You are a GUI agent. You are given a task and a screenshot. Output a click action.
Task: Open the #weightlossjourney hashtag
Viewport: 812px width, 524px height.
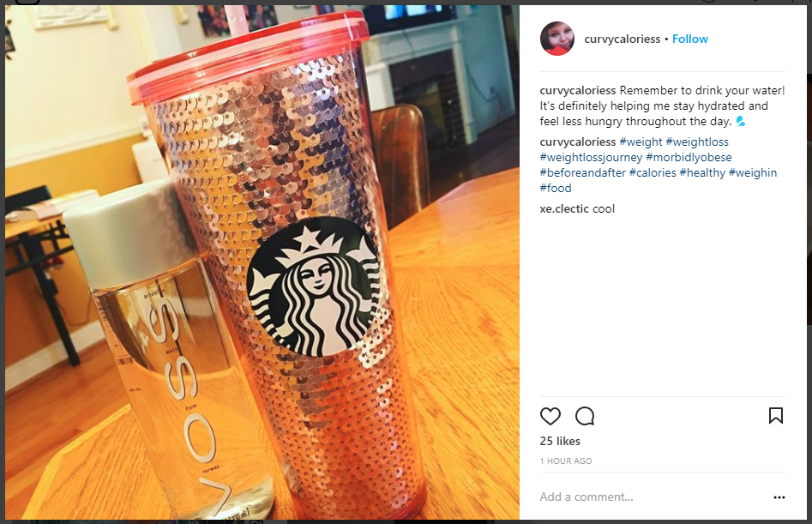point(591,158)
